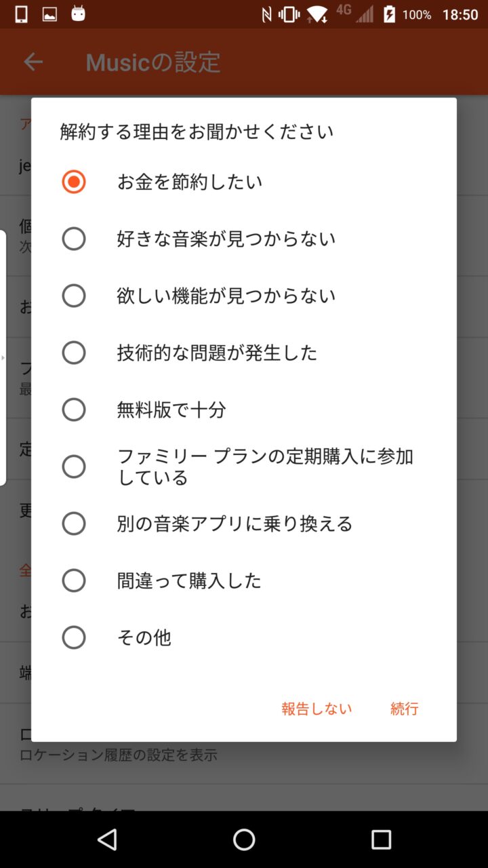Viewport: 488px width, 868px height.
Task: Tap 報告しない to skip reporting
Action: [x=317, y=709]
